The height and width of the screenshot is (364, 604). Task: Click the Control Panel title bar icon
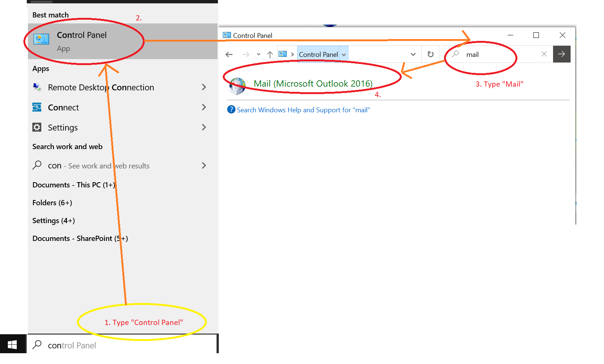(x=227, y=35)
